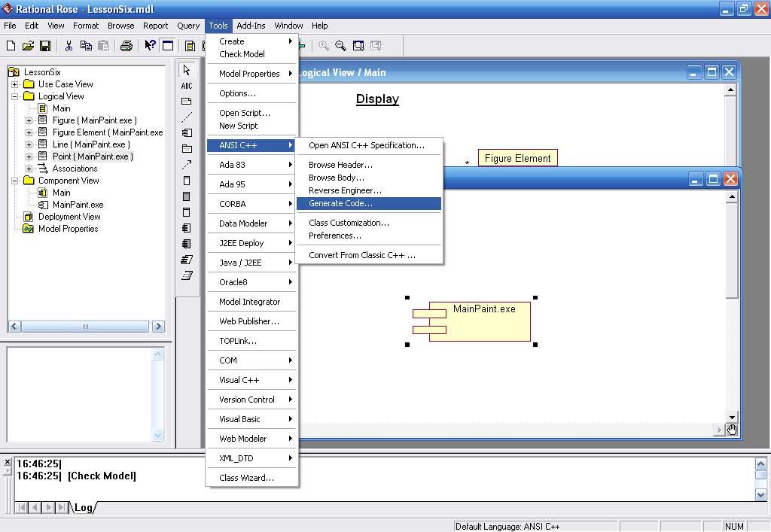Screen dimensions: 771x532
Task: Select MainPaint.exe in browser tree
Action: (78, 205)
